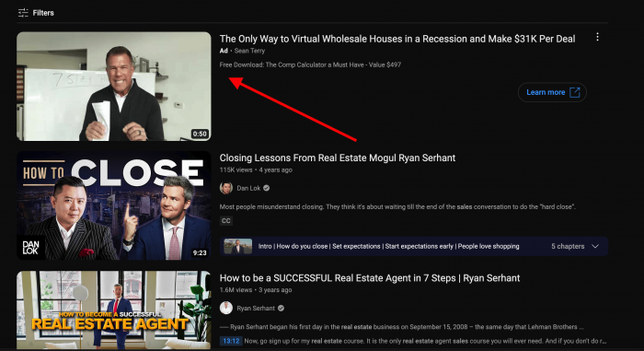Open the Filters panel
This screenshot has width=644, height=351.
(x=36, y=13)
